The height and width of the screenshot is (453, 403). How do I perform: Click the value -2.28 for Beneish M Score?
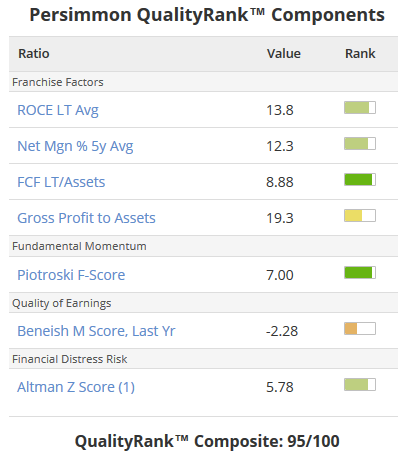coord(282,331)
